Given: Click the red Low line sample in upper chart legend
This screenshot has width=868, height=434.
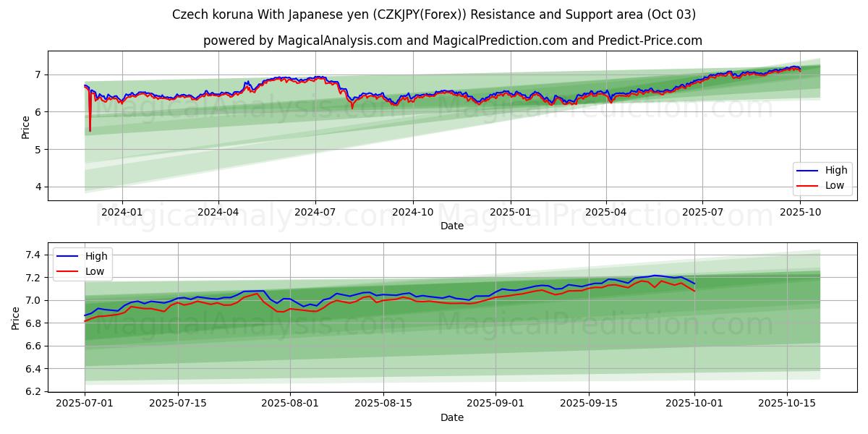Looking at the screenshot, I should coord(807,185).
